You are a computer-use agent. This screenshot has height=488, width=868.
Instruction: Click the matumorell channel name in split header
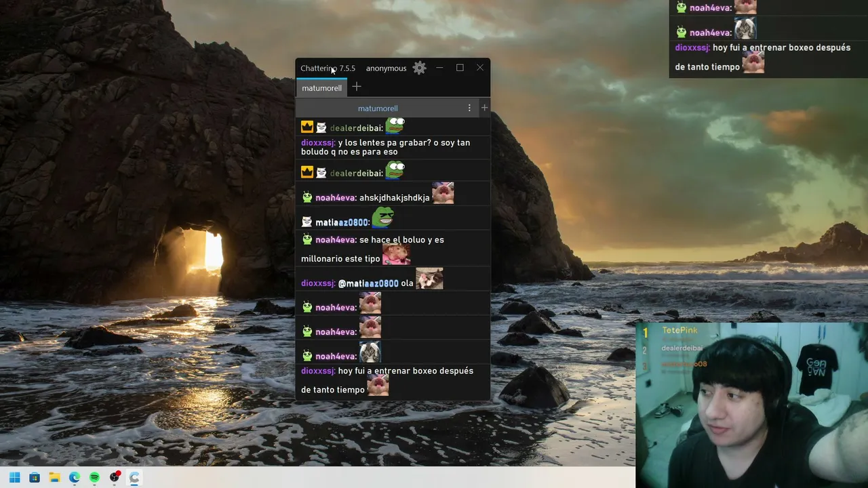click(378, 108)
